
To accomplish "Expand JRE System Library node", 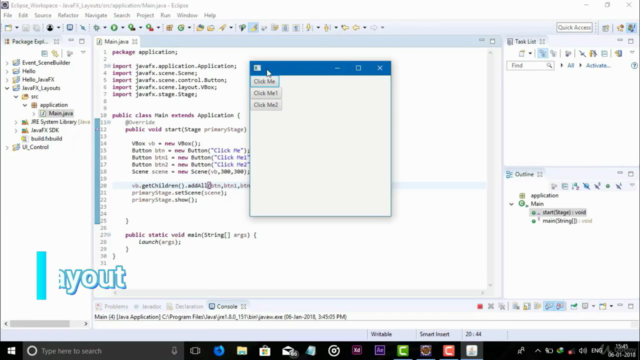I will (16, 122).
